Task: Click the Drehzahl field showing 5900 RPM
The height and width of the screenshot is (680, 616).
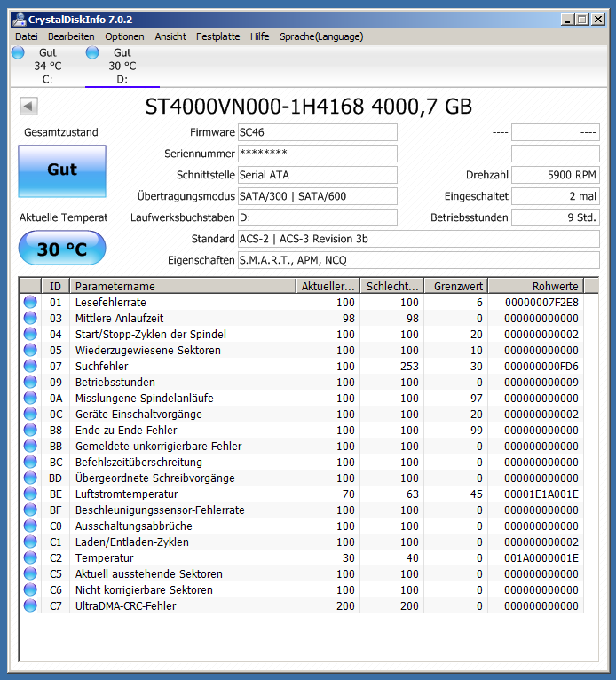Action: [x=556, y=175]
